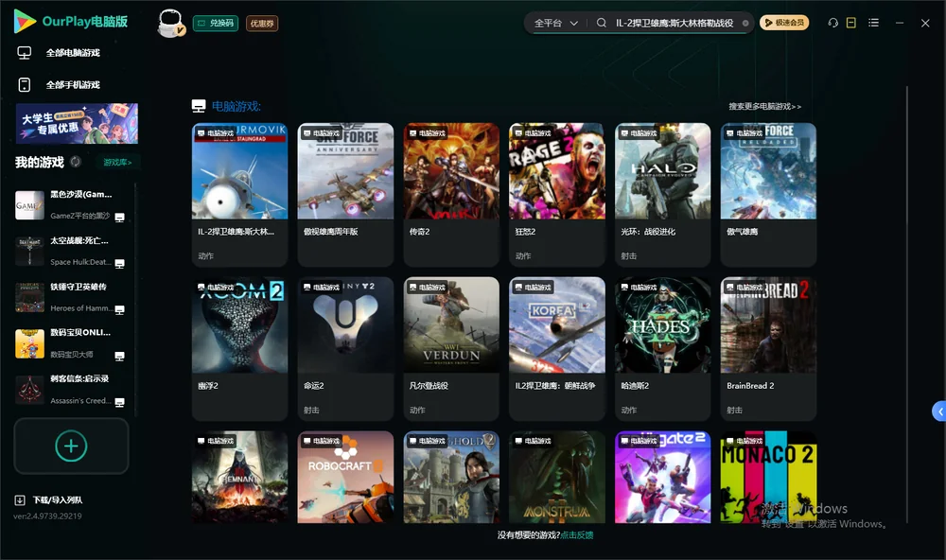The height and width of the screenshot is (560, 946).
Task: Click PC icon beside Space Hulk entry
Action: click(119, 264)
